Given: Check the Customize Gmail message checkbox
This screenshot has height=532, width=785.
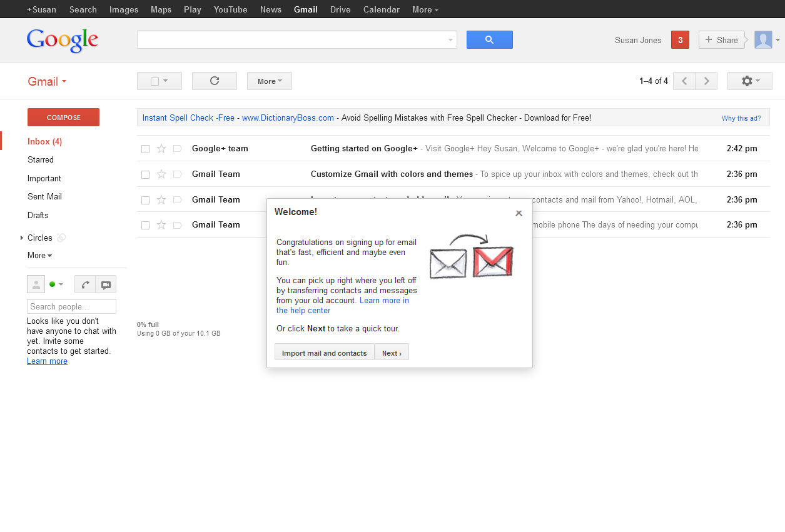Looking at the screenshot, I should point(145,174).
